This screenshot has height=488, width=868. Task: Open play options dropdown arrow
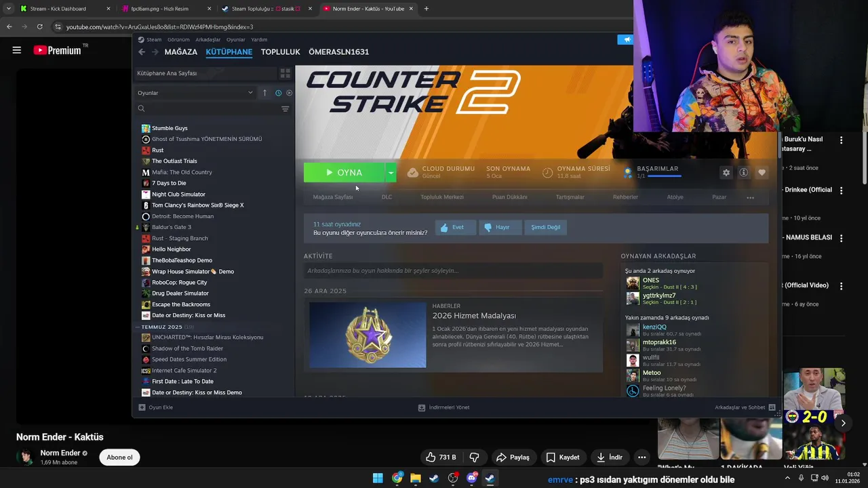point(391,173)
